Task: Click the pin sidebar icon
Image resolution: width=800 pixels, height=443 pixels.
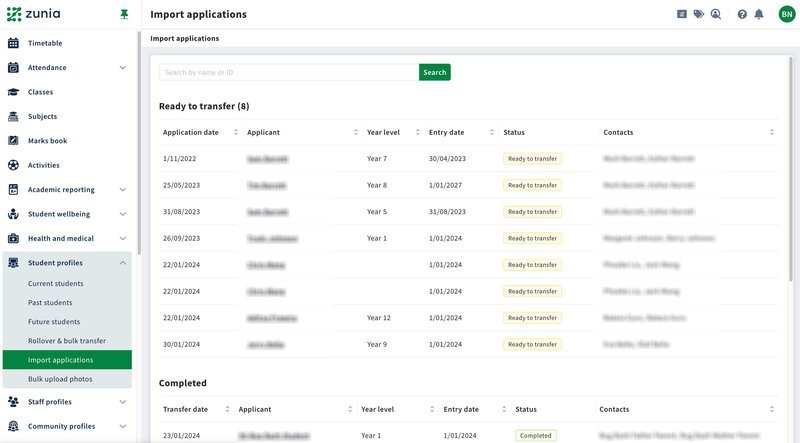Action: click(x=123, y=14)
